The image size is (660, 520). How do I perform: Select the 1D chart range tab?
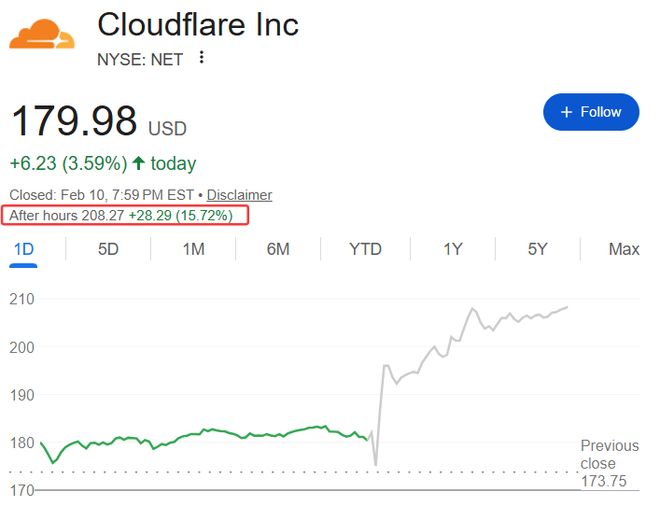tap(23, 249)
